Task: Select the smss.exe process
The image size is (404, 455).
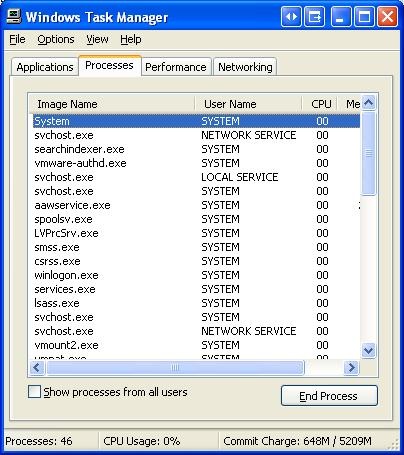Action: pos(196,247)
